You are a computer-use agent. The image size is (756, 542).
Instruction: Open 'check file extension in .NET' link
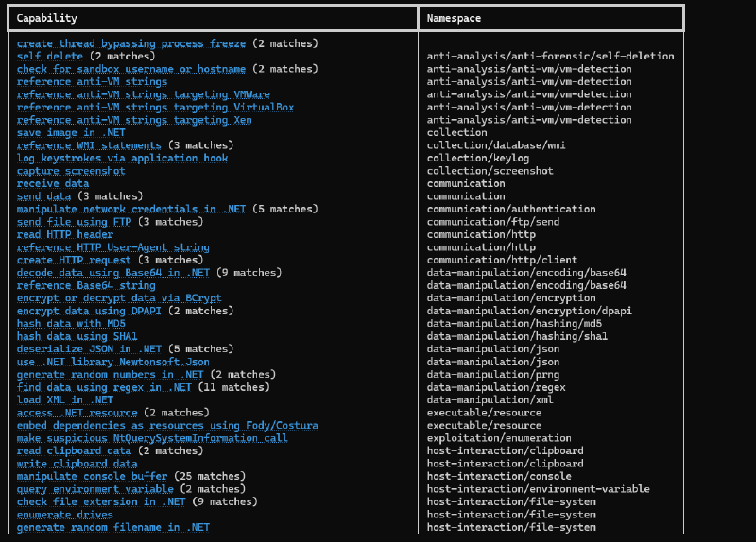pos(101,502)
